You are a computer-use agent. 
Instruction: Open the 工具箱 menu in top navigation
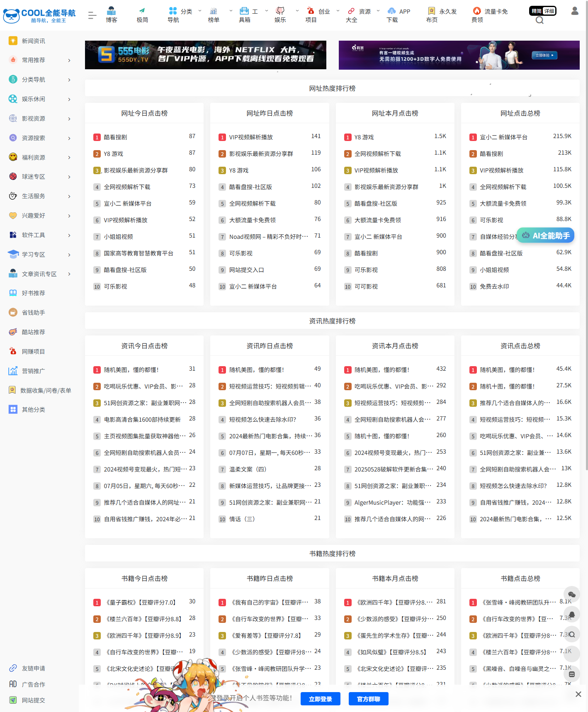pos(249,15)
